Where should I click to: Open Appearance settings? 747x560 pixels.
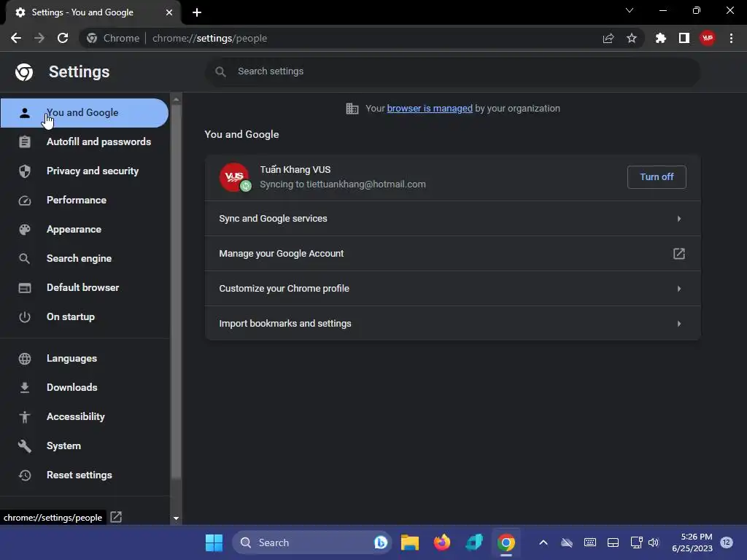[x=85, y=230]
